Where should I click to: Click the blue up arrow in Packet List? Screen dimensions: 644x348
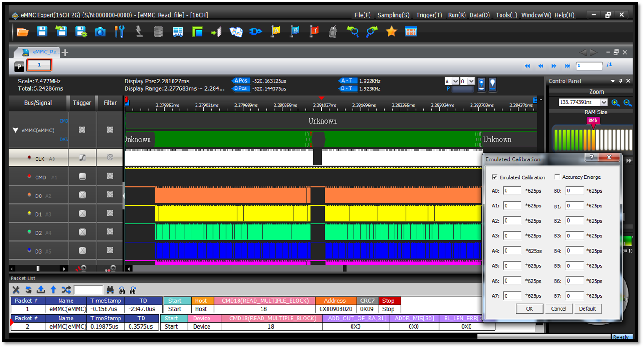click(53, 290)
